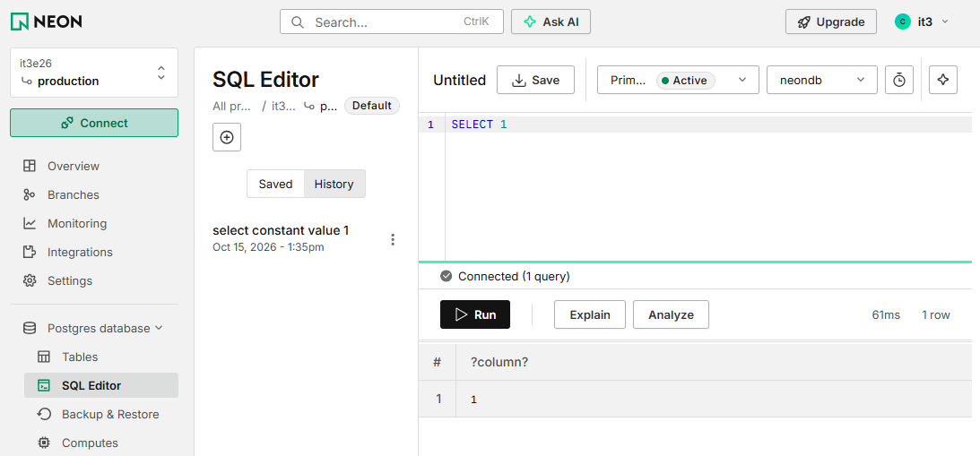Viewport: 980px width, 456px height.
Task: Click the Connected checkmark status icon
Action: coord(447,276)
